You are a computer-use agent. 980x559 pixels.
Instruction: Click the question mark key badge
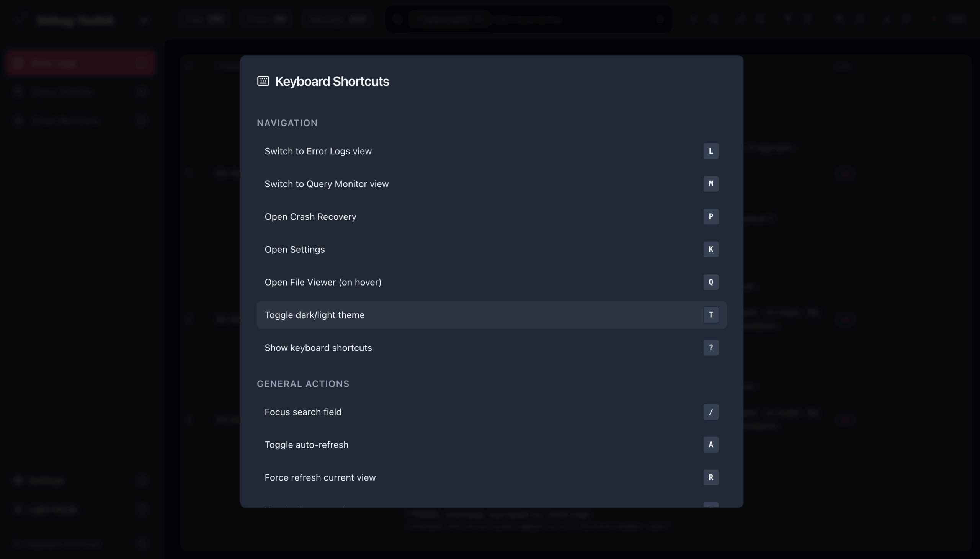click(x=710, y=348)
